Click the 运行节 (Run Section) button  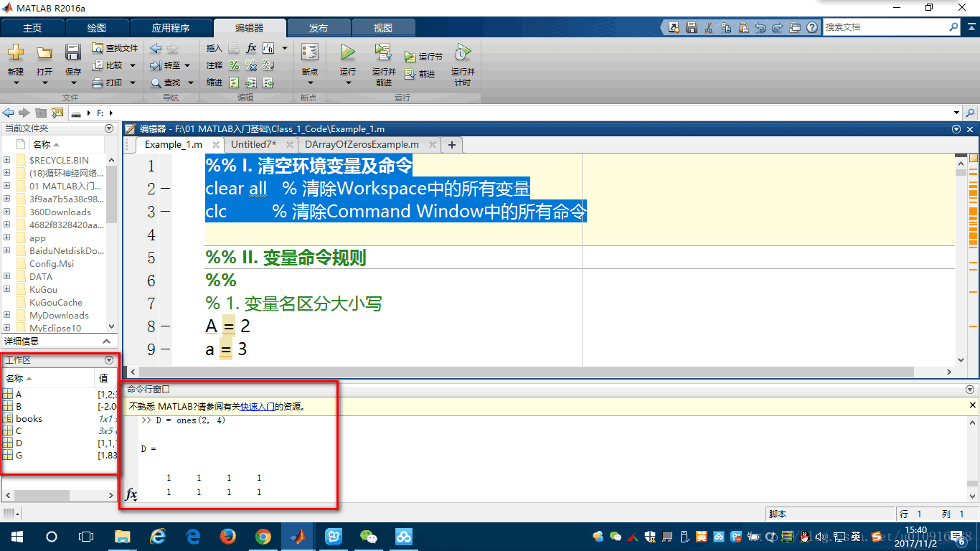[423, 56]
